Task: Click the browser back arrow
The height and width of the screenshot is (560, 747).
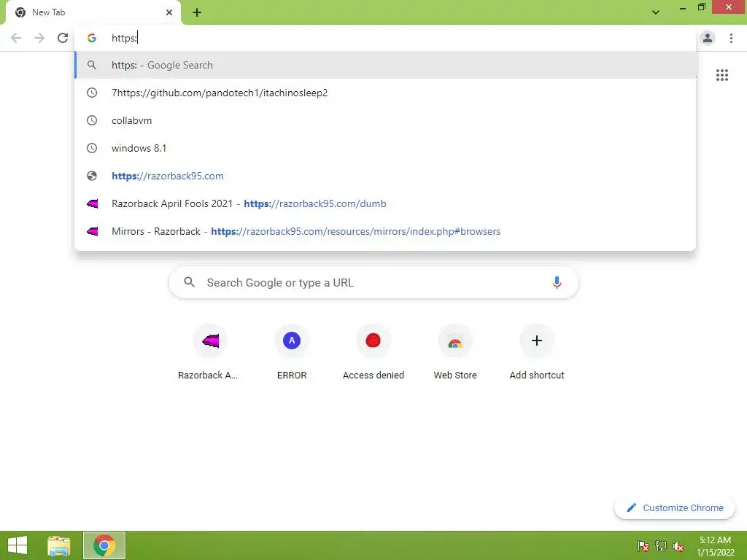Action: (16, 38)
